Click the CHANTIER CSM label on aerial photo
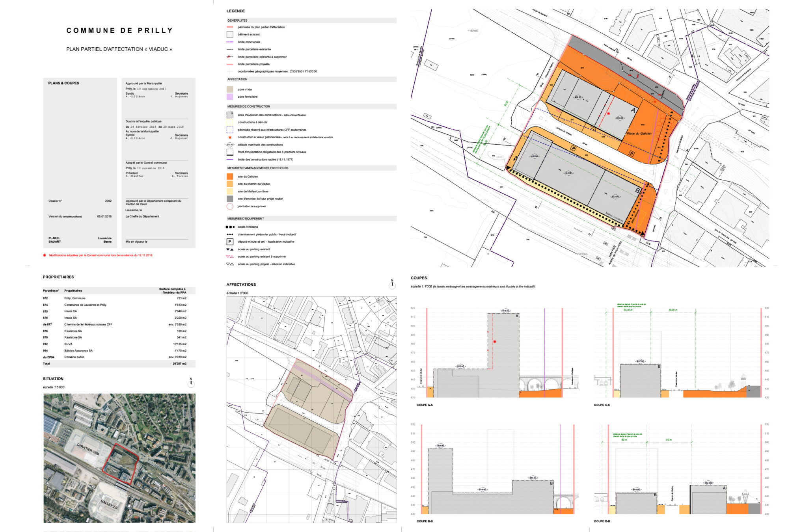 (x=88, y=449)
